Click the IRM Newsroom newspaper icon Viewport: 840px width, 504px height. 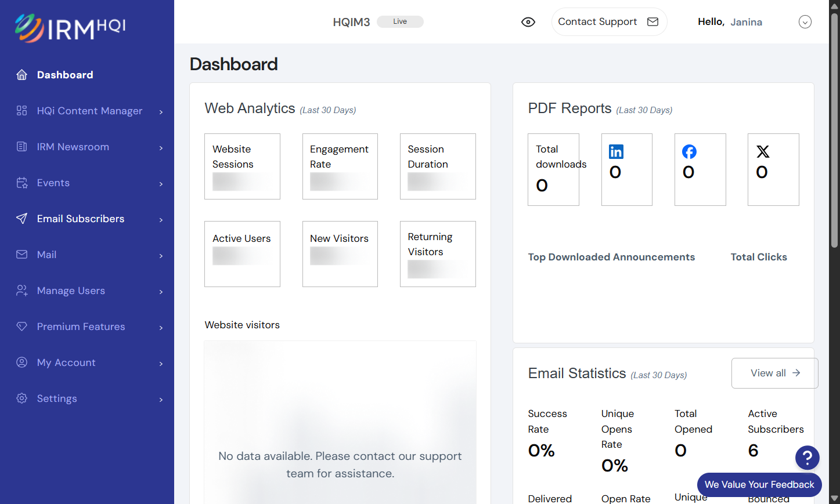click(22, 147)
